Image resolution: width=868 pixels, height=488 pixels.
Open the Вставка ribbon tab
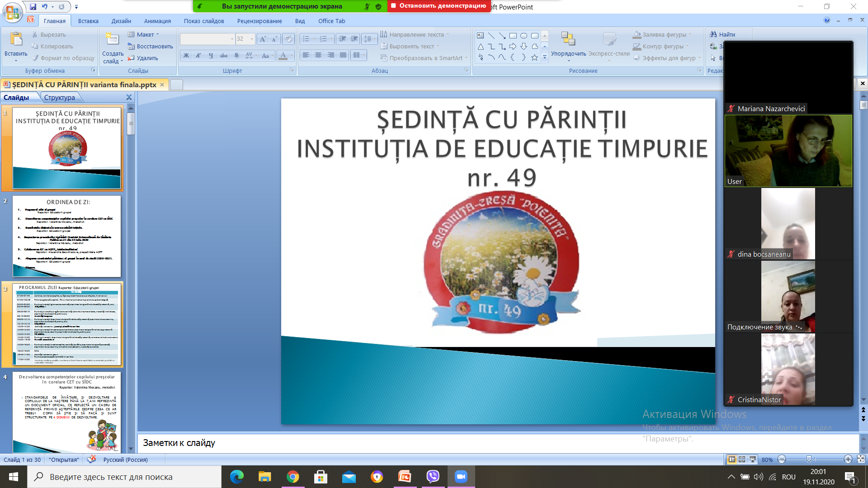pos(88,21)
